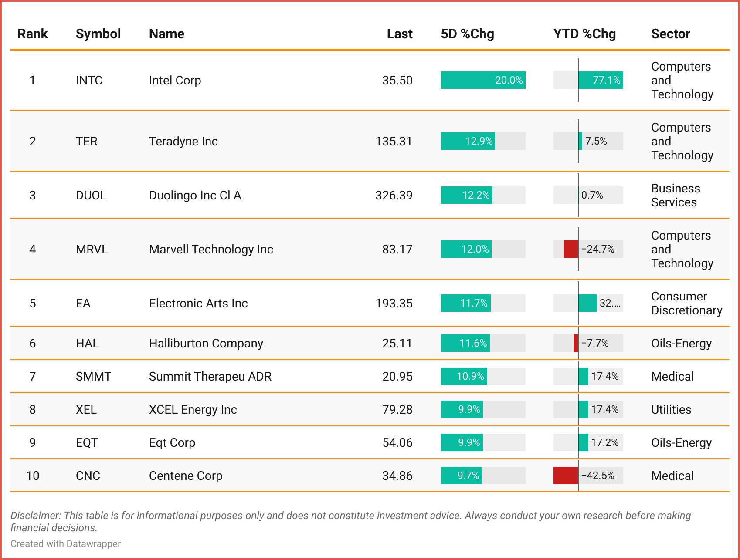This screenshot has height=560, width=740.
Task: Click Centene's red -42.5% YTD bar
Action: coord(566,476)
